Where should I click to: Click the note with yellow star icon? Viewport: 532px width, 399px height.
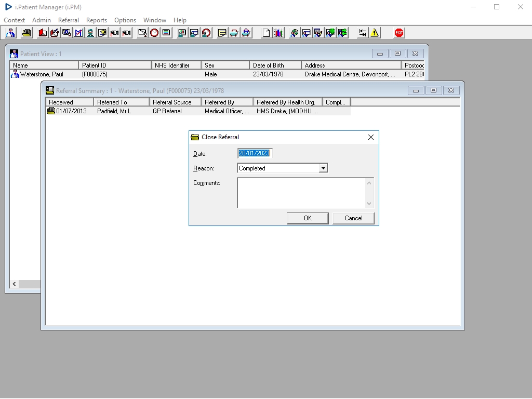(102, 33)
